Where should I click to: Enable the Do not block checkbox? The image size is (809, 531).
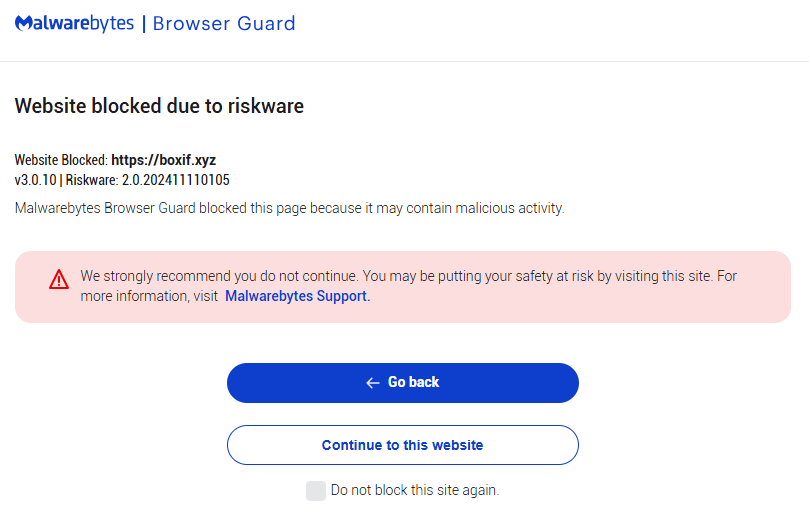(x=316, y=490)
